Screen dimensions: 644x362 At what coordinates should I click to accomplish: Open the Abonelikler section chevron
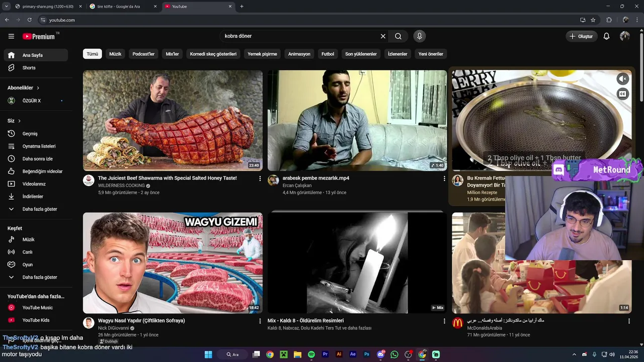38,88
